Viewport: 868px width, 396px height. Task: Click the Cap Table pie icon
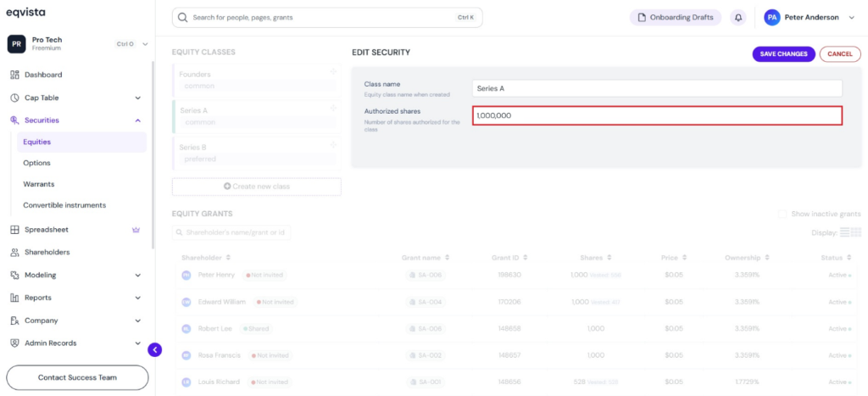(x=15, y=98)
